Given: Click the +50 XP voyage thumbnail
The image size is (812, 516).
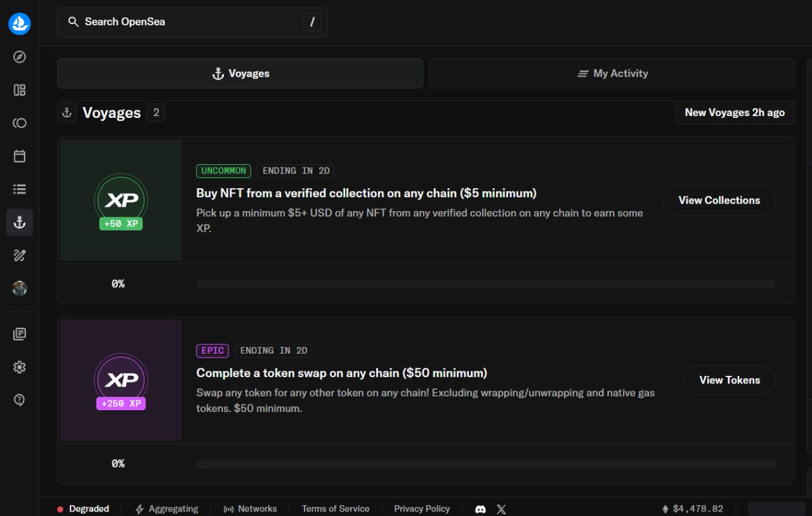Looking at the screenshot, I should pyautogui.click(x=121, y=200).
